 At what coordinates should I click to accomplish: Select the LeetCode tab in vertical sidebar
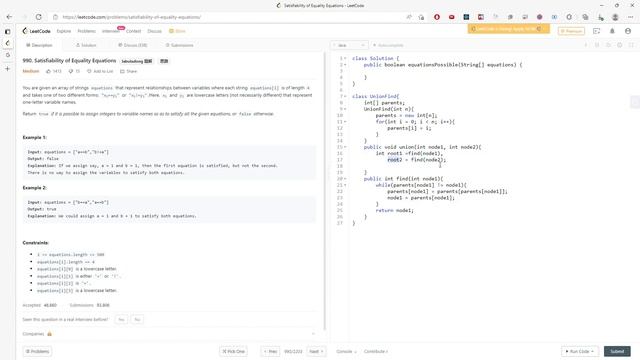coord(7,43)
